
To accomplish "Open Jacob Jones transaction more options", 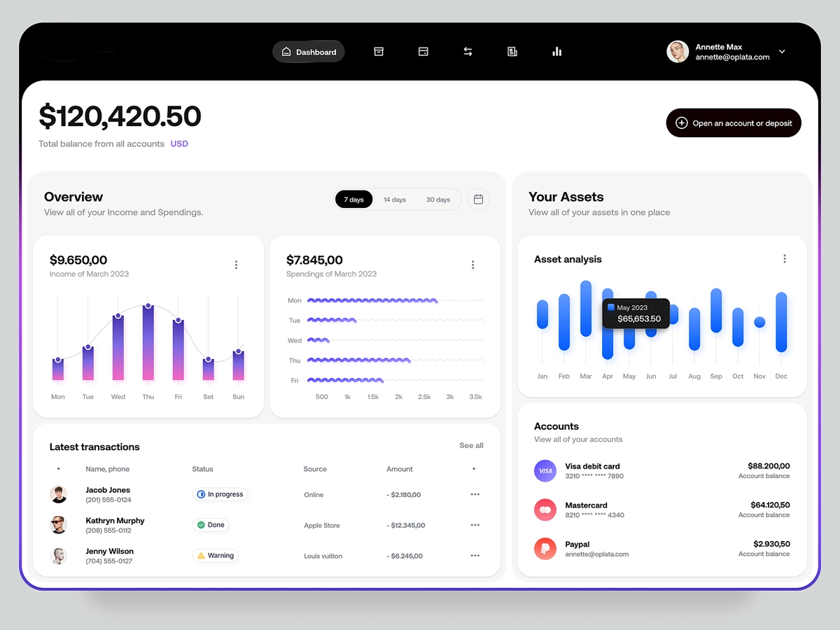I will click(475, 494).
